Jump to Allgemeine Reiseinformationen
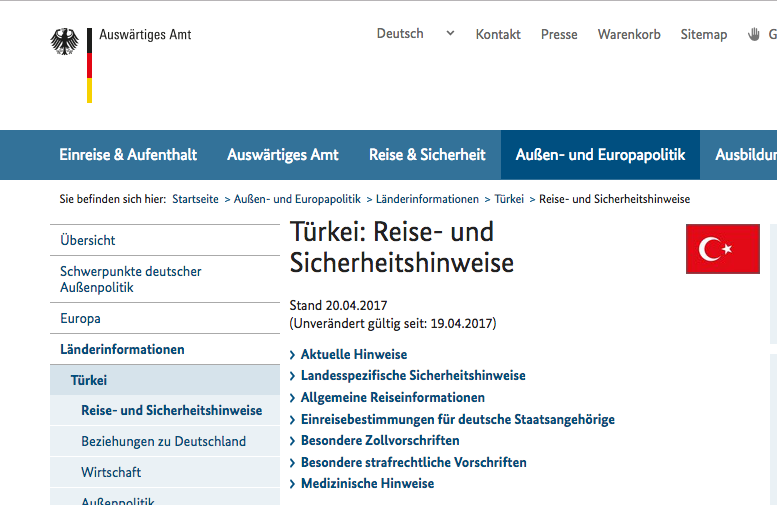The width and height of the screenshot is (777, 505). coord(392,397)
